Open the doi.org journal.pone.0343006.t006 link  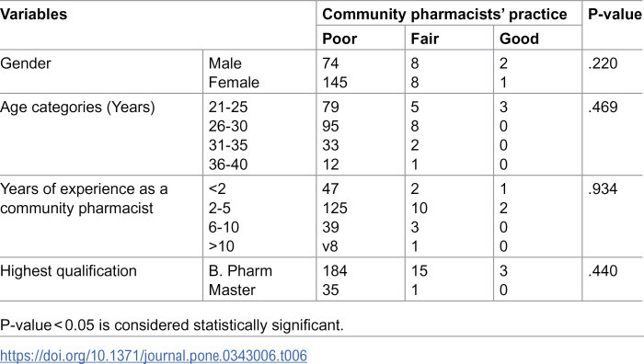154,355
